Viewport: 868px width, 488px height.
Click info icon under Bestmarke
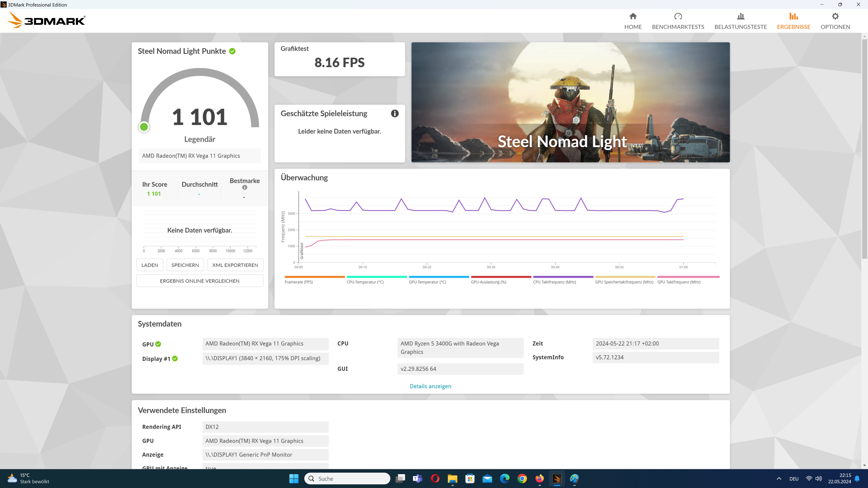[245, 188]
